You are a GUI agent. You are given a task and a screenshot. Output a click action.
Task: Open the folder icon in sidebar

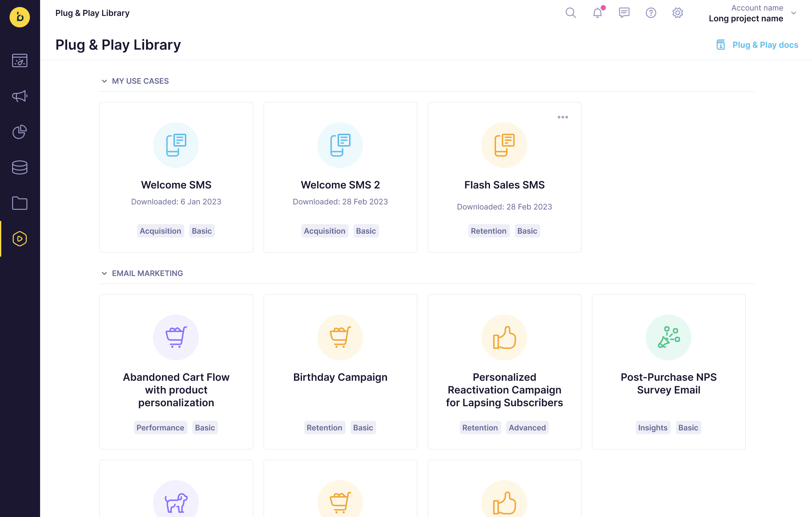[19, 203]
